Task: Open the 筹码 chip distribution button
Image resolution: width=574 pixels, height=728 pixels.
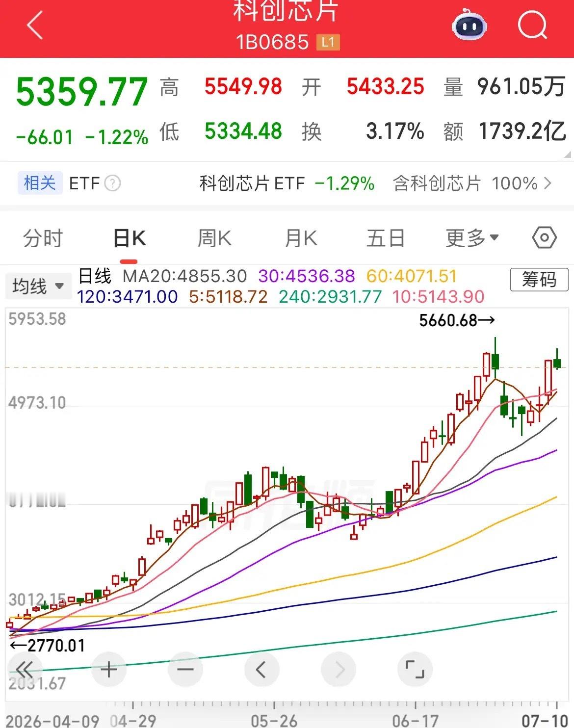Action: point(539,280)
